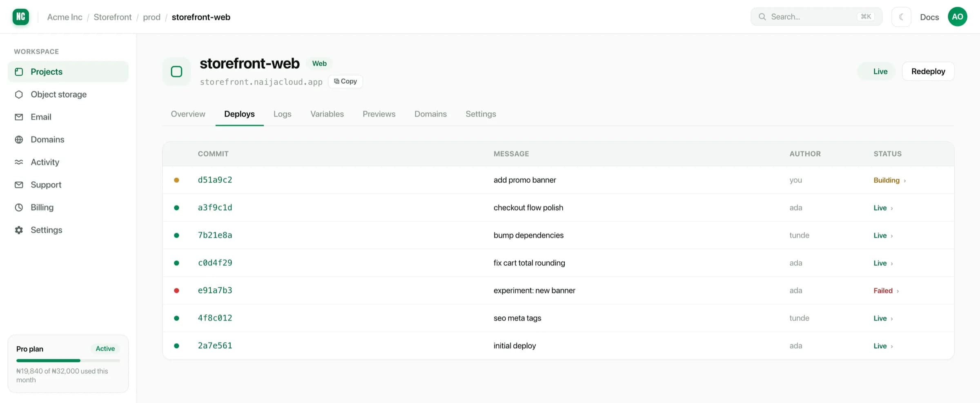Open commit c0d4f29
The height and width of the screenshot is (403, 980).
click(215, 263)
